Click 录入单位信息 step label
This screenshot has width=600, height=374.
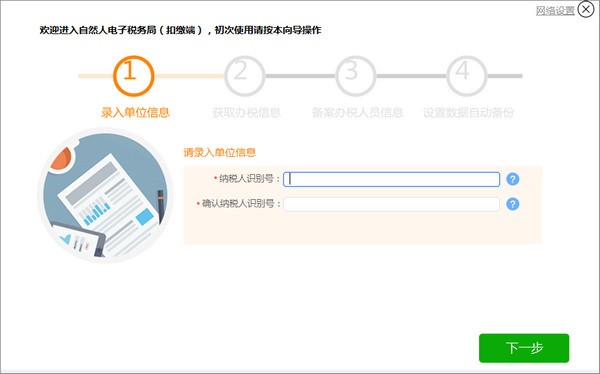135,113
